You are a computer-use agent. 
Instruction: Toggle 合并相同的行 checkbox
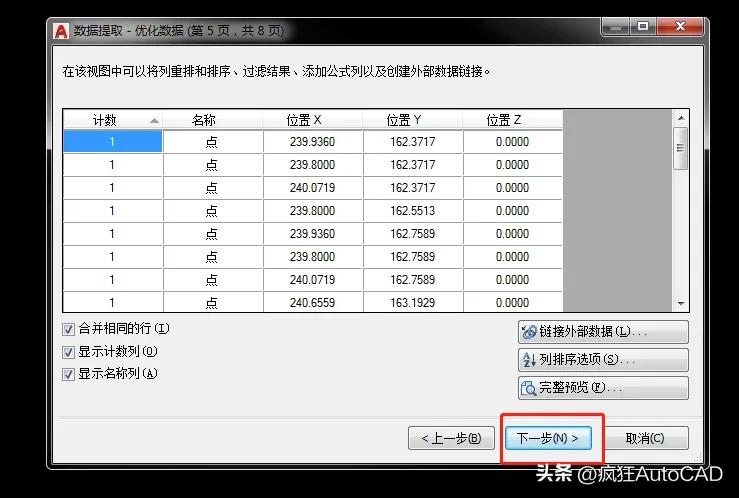pos(68,329)
